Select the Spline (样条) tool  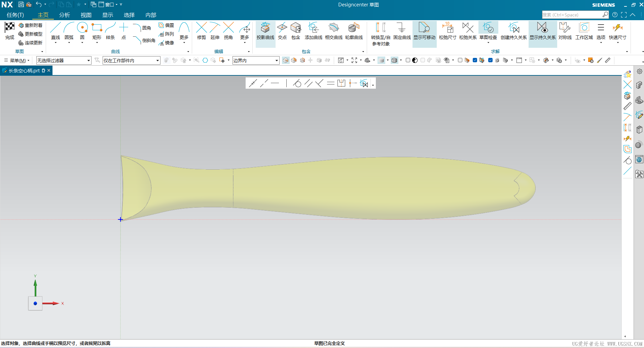click(x=110, y=31)
